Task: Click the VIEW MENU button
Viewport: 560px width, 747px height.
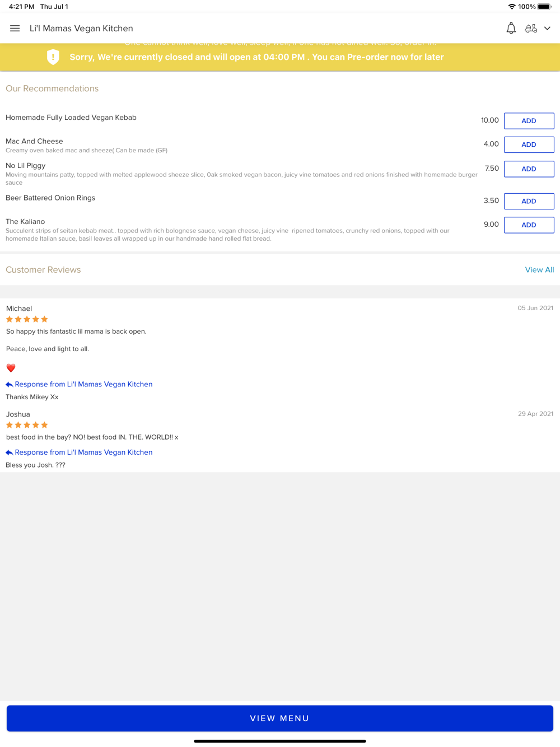Action: pos(280,718)
